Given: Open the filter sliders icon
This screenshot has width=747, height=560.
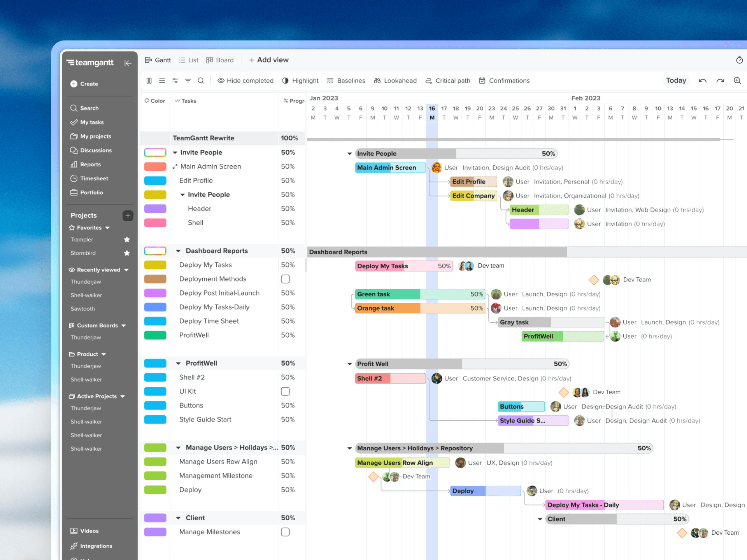Looking at the screenshot, I should point(175,80).
